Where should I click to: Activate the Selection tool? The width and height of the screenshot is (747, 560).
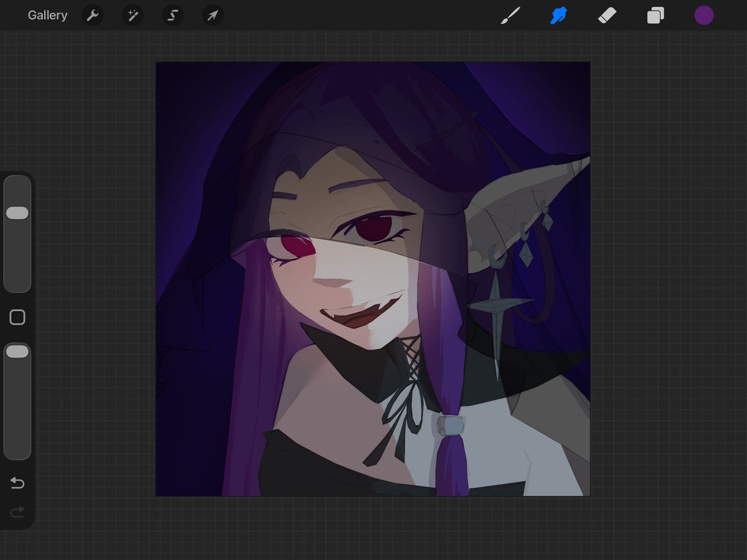(x=173, y=15)
